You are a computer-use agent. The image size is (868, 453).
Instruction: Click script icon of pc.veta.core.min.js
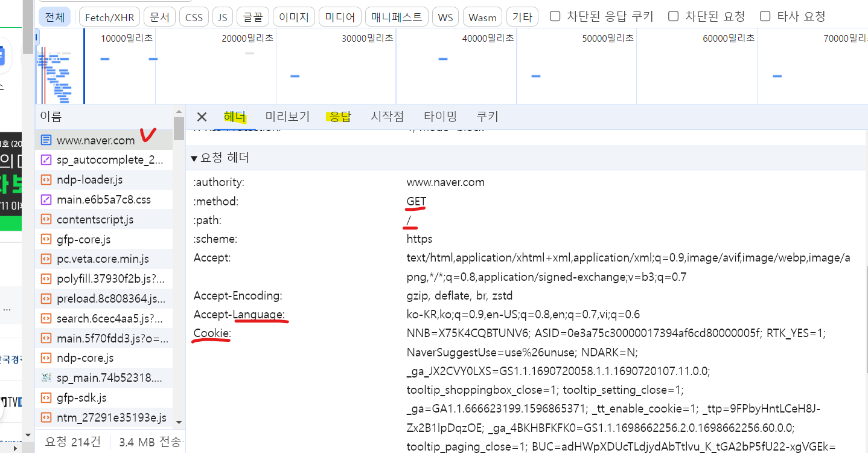click(46, 259)
